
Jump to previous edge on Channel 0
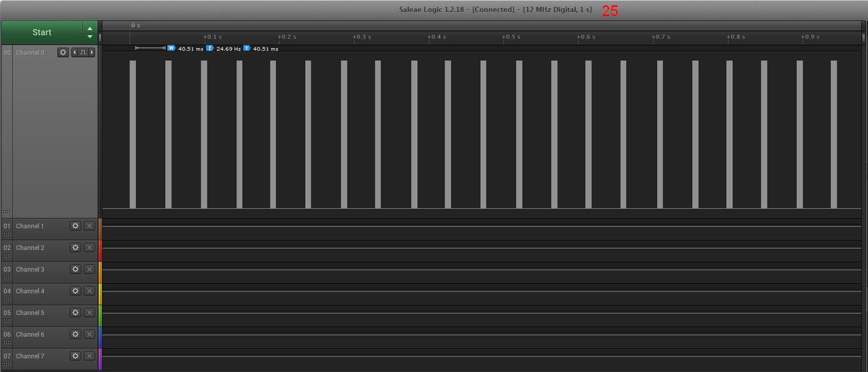click(x=75, y=52)
